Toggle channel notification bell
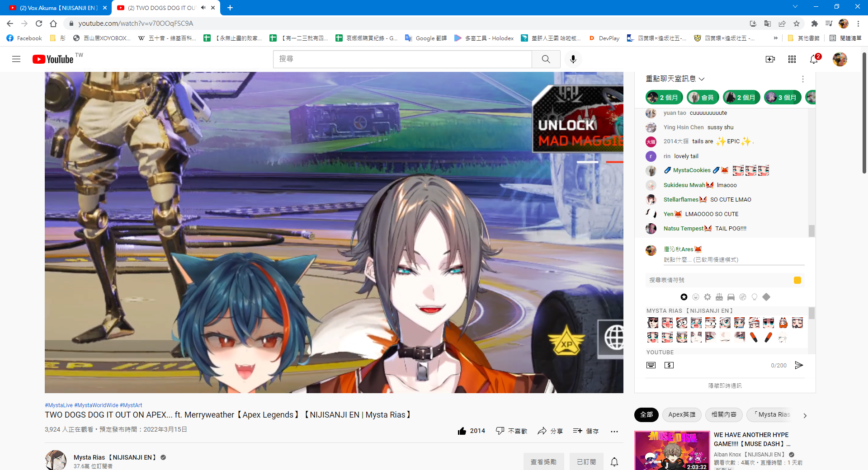The width and height of the screenshot is (868, 470). [x=614, y=462]
